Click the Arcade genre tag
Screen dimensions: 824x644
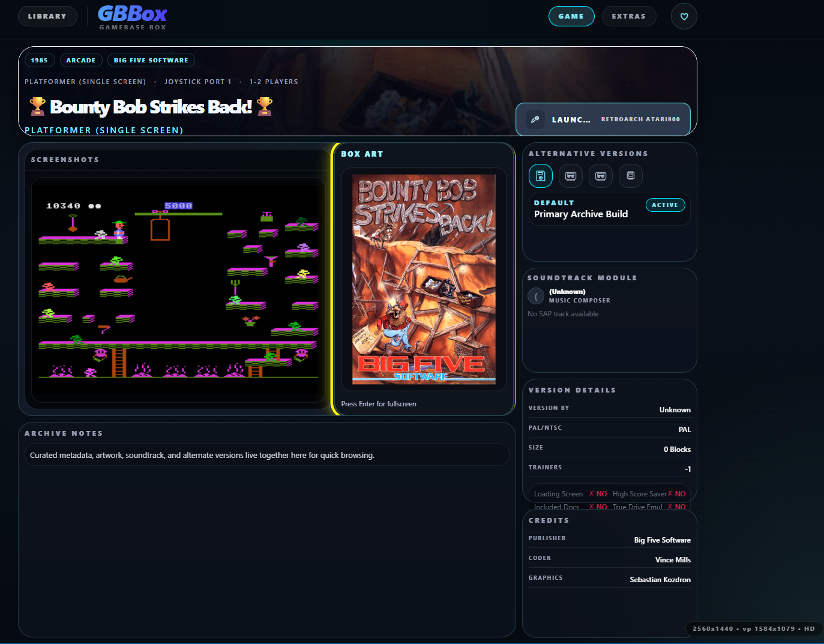pos(81,60)
